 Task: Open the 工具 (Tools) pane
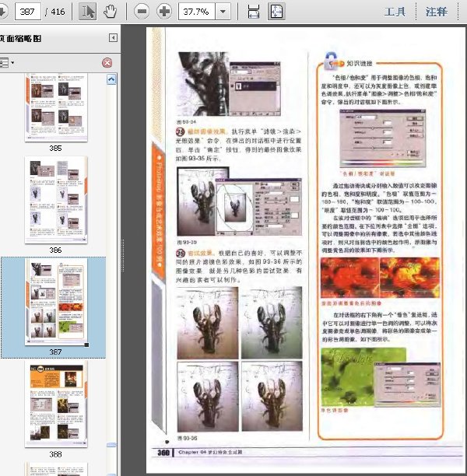click(x=395, y=12)
